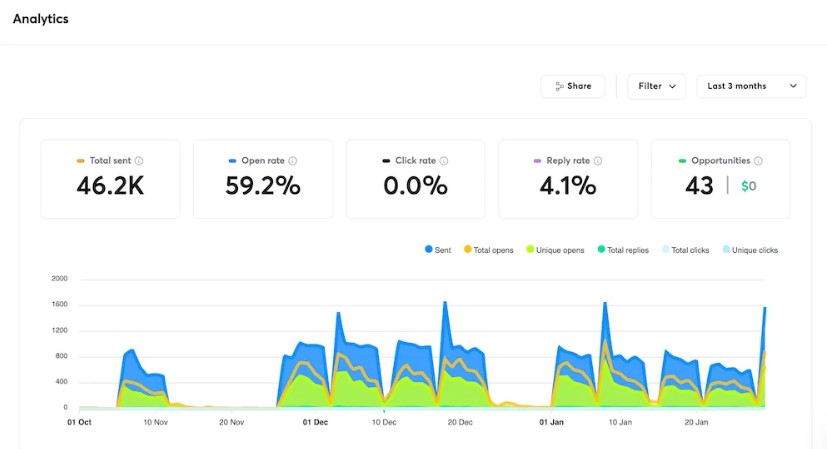Click info icon beside Open rate
Viewport: 827px width, 449px height.
292,161
